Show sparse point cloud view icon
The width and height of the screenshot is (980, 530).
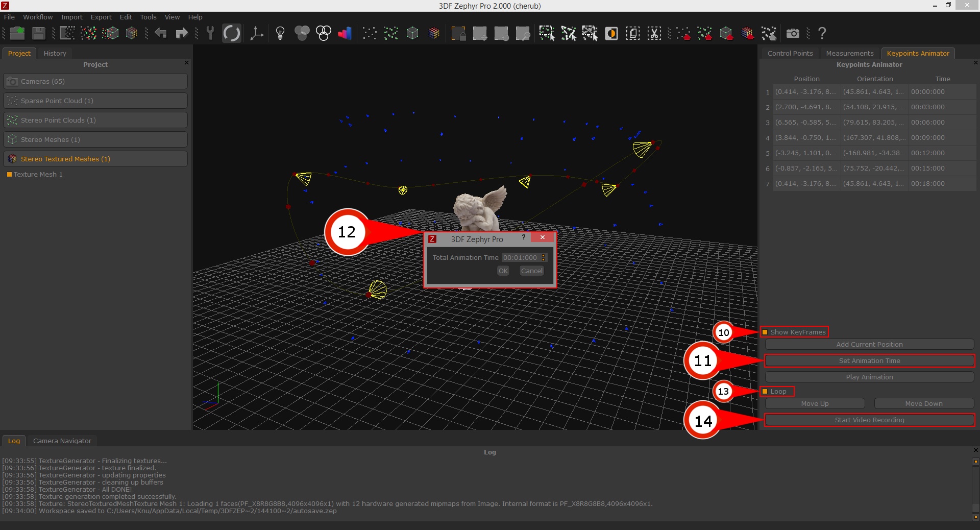[x=370, y=34]
